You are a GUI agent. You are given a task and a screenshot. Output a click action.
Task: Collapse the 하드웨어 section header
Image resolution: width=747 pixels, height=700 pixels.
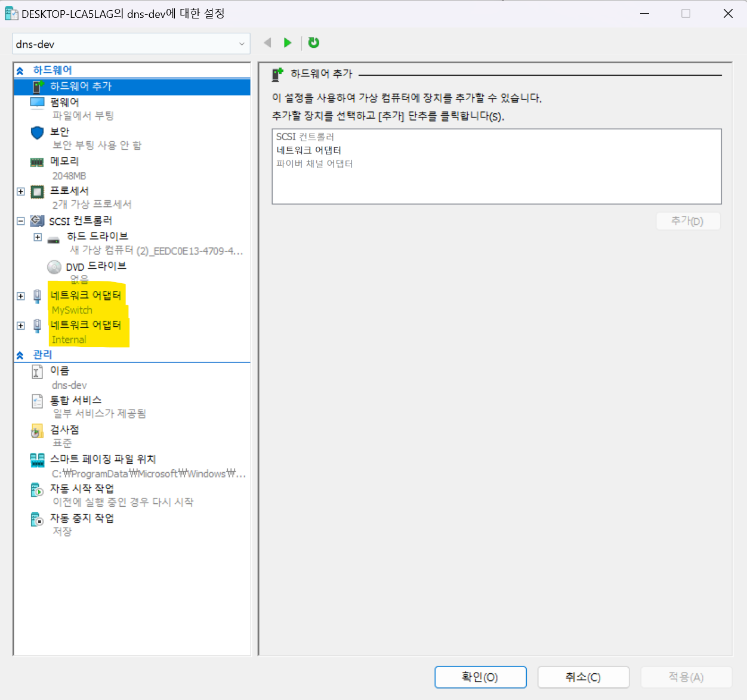[x=20, y=70]
